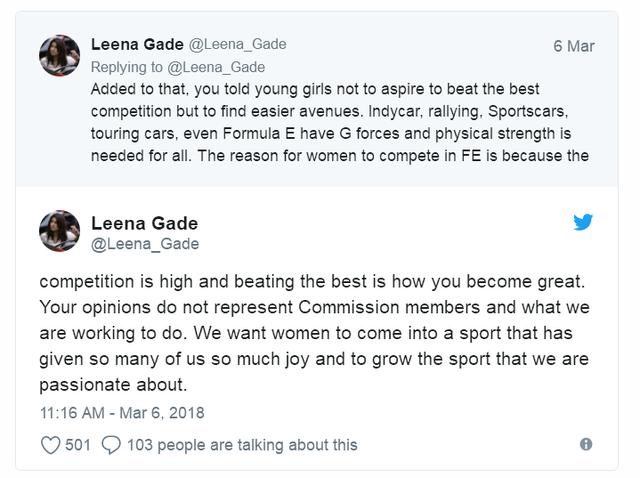Follow the @Leena_Gade mention after "Replying to"
The width and height of the screenshot is (640, 478).
tap(220, 67)
